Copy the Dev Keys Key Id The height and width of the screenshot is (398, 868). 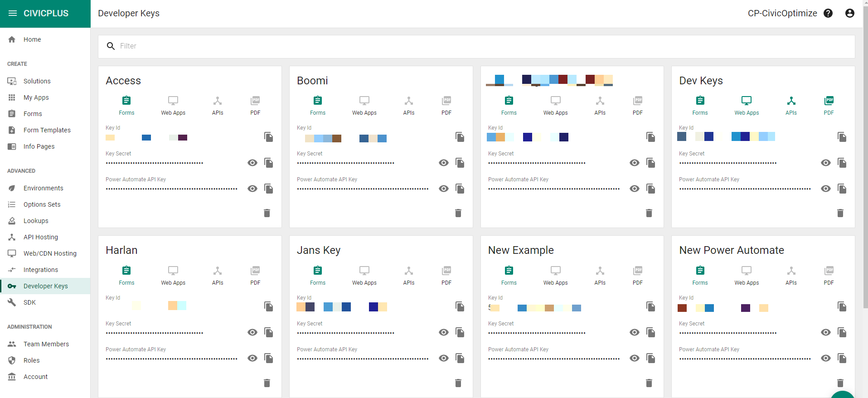(842, 137)
